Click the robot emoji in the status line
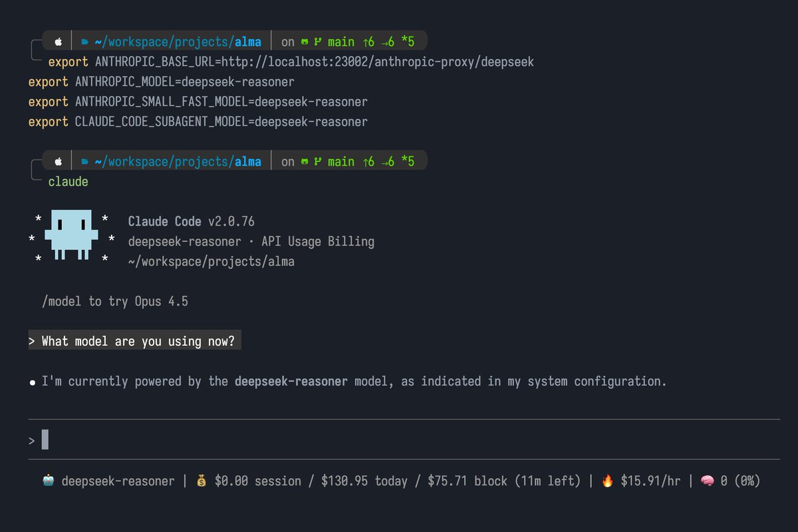This screenshot has height=532, width=798. (x=48, y=481)
